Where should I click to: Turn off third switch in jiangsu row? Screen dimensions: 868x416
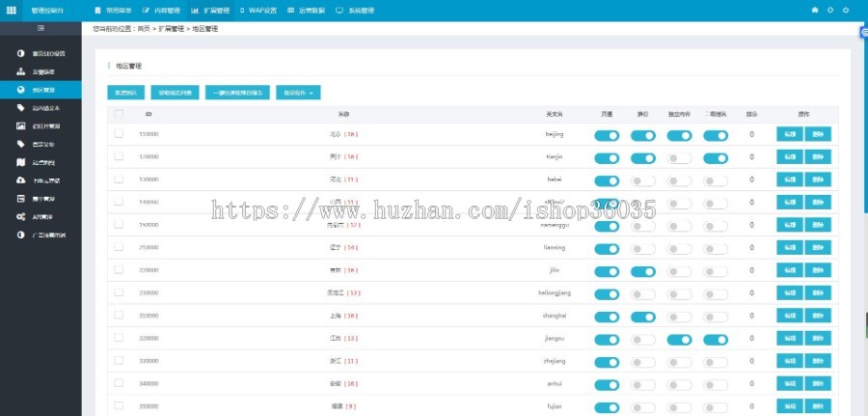click(x=679, y=340)
